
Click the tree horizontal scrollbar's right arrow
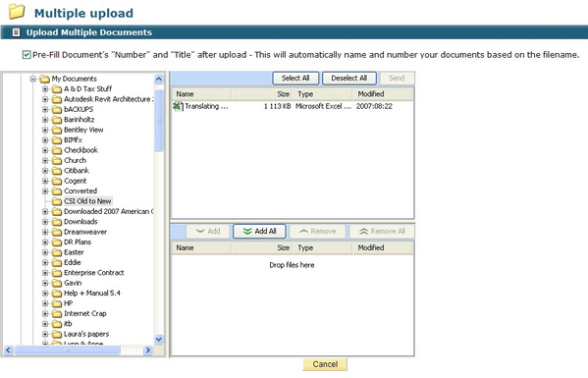(x=148, y=350)
